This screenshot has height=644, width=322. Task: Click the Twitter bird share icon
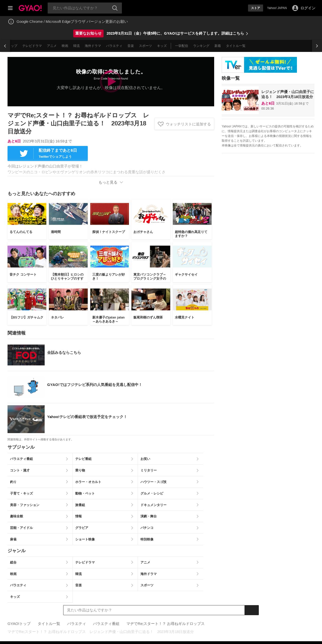coord(24,153)
